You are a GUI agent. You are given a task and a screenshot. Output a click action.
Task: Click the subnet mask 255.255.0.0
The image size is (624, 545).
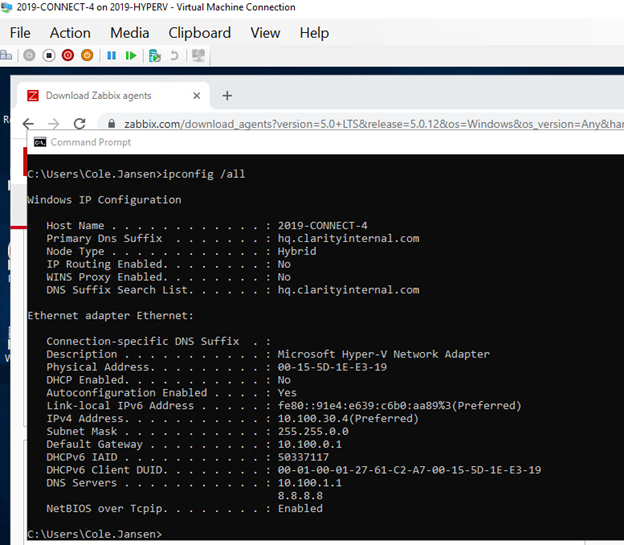[x=313, y=431]
